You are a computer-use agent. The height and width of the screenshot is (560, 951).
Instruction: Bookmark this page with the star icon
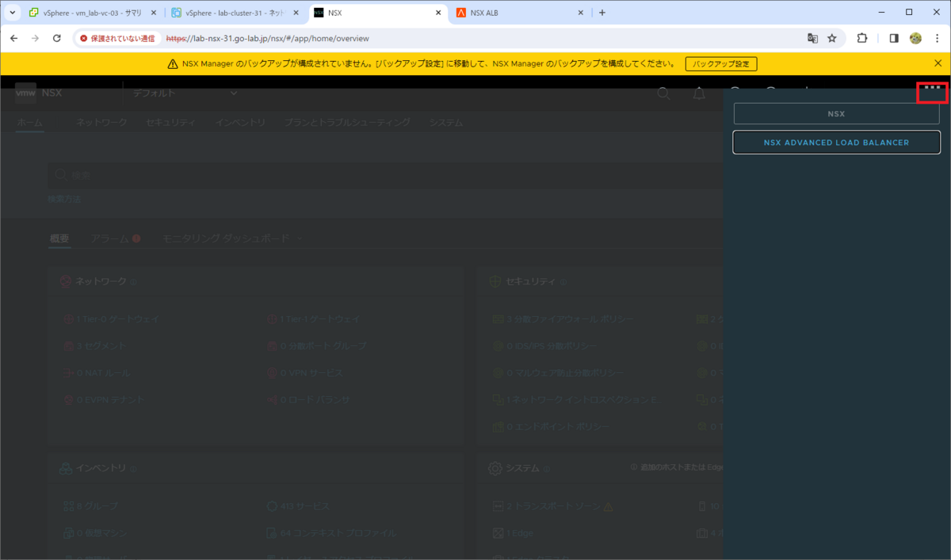832,38
